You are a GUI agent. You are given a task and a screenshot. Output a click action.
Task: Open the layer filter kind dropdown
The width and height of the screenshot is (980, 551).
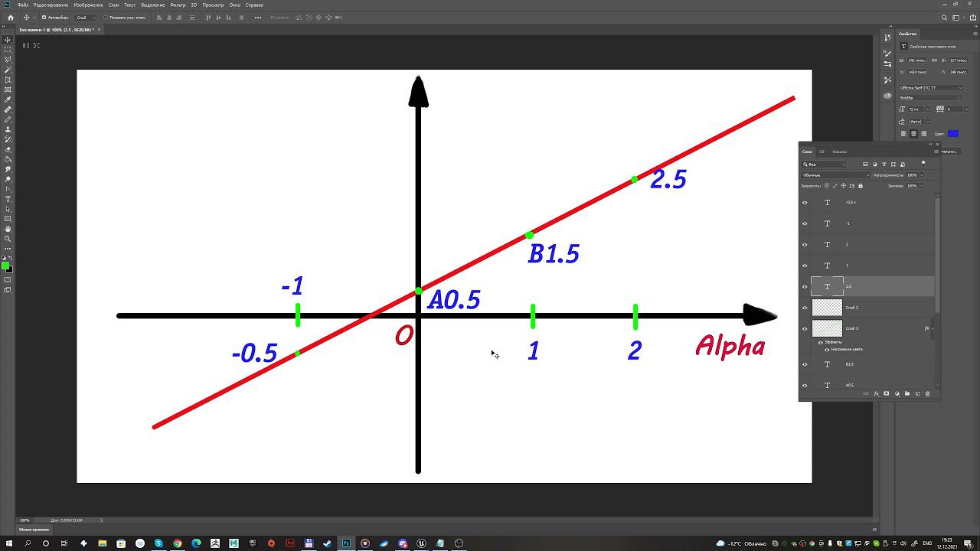click(x=824, y=164)
